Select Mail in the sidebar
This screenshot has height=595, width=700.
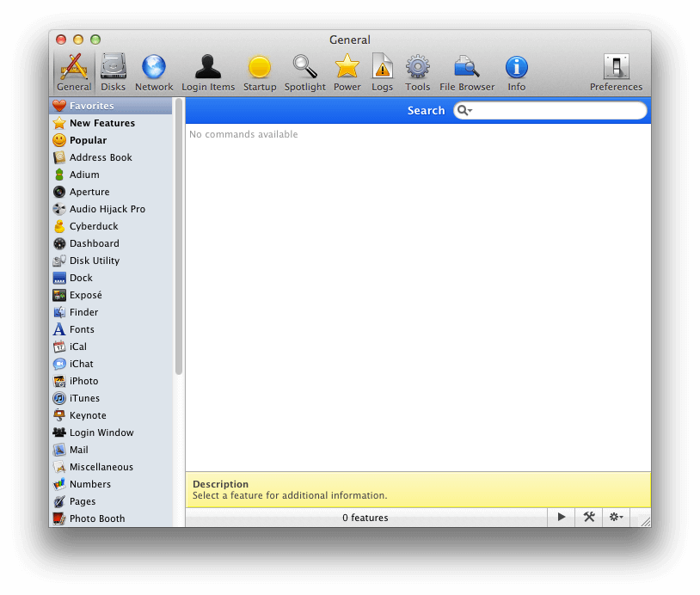click(110, 450)
